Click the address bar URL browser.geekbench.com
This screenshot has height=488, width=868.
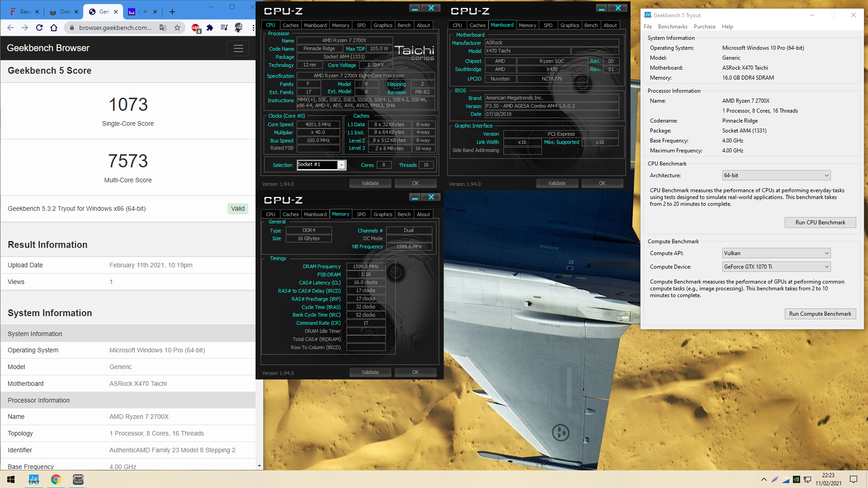115,28
